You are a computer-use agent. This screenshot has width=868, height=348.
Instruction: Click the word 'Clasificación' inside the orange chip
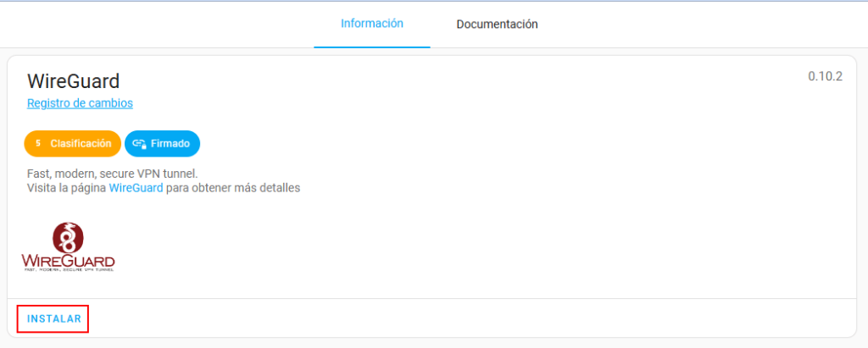click(x=81, y=144)
